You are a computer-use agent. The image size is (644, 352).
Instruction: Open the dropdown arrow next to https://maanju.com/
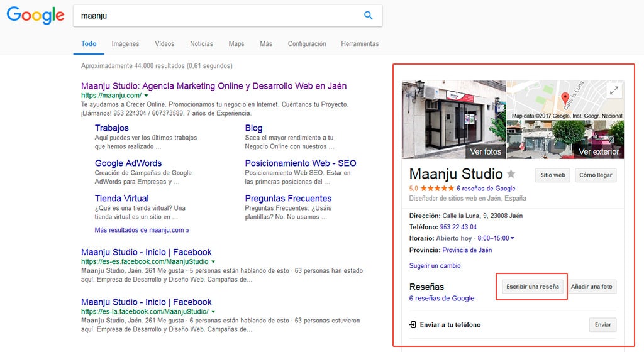(146, 96)
